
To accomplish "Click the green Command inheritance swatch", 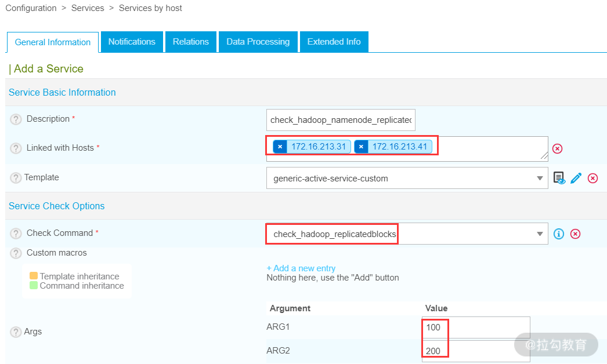I will coord(34,285).
